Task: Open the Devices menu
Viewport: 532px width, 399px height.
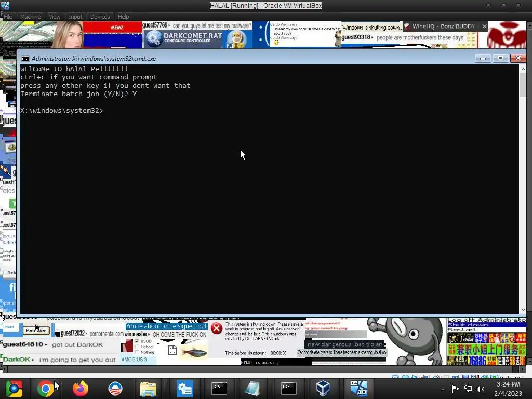Action: pos(100,16)
